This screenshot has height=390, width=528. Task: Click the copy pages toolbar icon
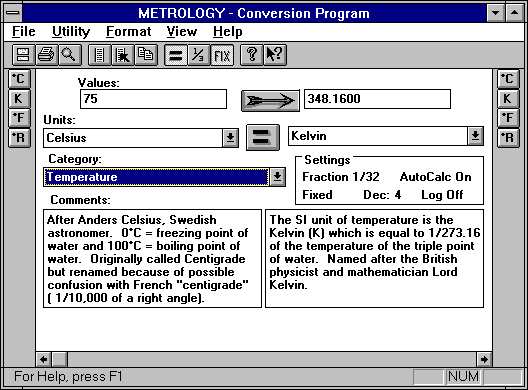(x=145, y=55)
